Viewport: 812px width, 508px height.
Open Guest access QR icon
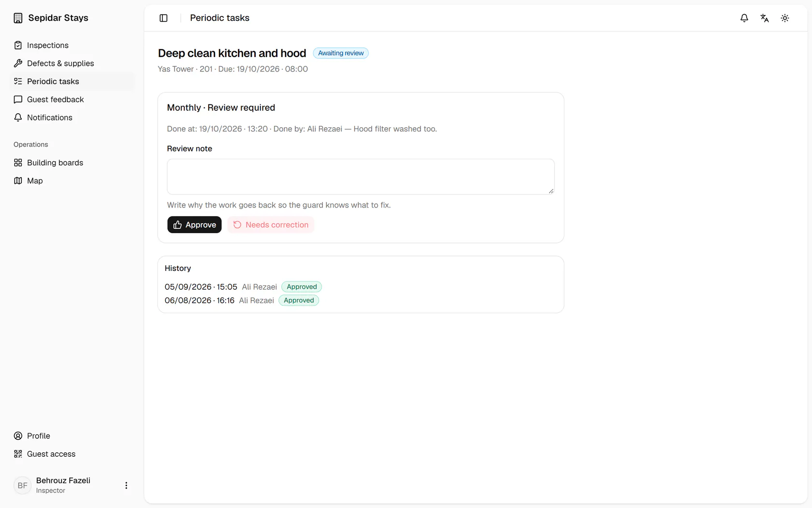coord(18,454)
